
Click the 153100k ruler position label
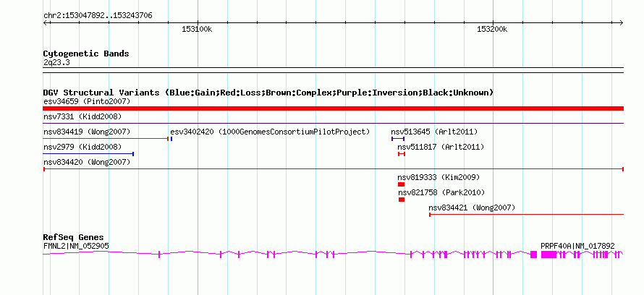(x=197, y=29)
